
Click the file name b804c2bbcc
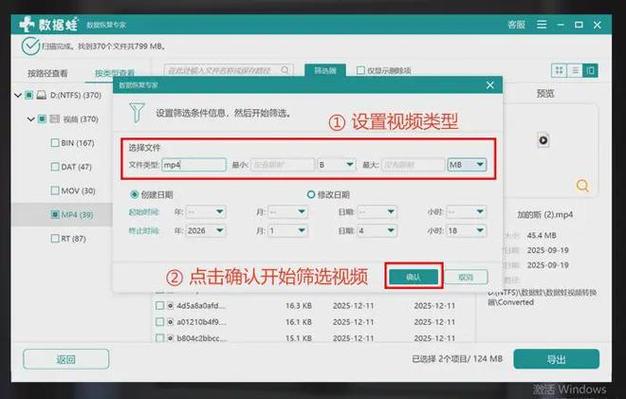pos(202,338)
